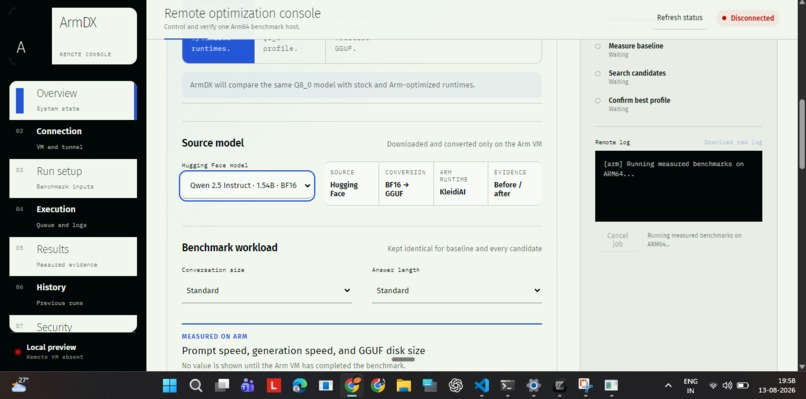Viewport: 806px width, 399px height.
Task: Open Task View on the taskbar
Action: 222,385
